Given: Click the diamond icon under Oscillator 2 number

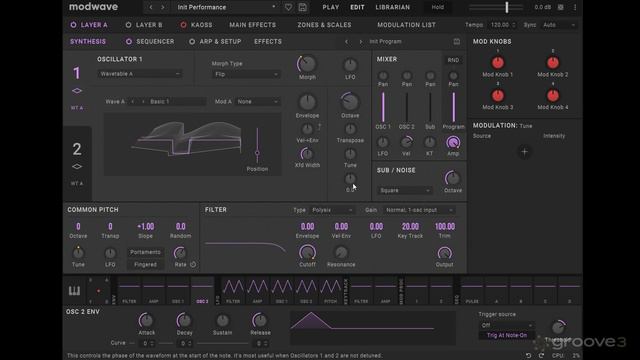Looking at the screenshot, I should 77,167.
